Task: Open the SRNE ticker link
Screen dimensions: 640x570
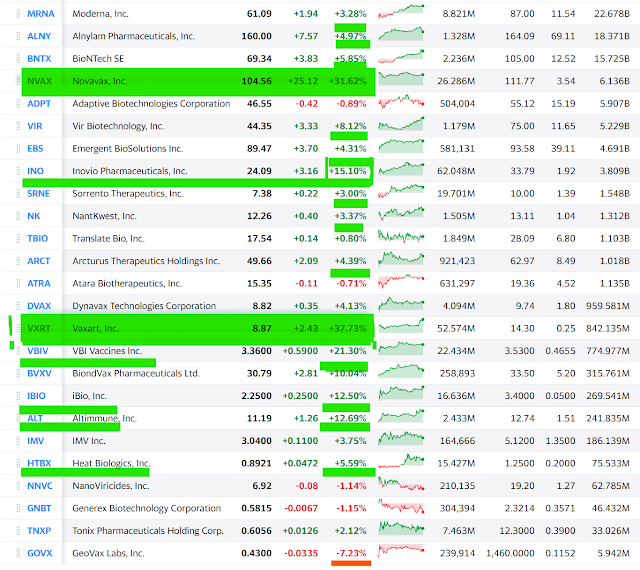Action: (x=38, y=194)
